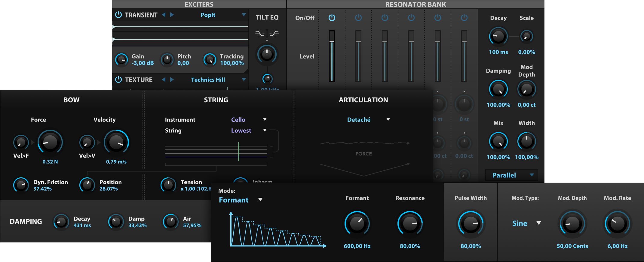
Task: Click the next Texture preset arrow
Action: click(172, 80)
